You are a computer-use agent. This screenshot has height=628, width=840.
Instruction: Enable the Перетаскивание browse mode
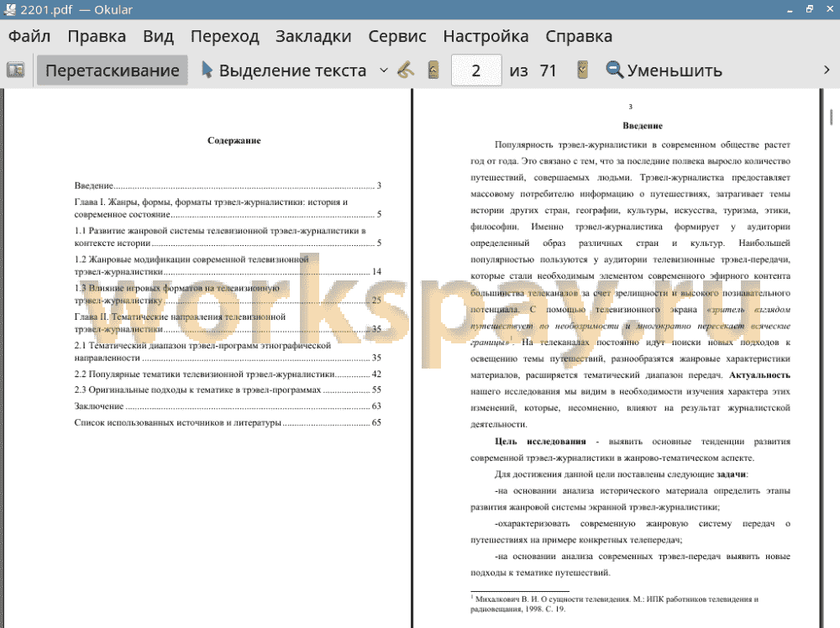[112, 71]
